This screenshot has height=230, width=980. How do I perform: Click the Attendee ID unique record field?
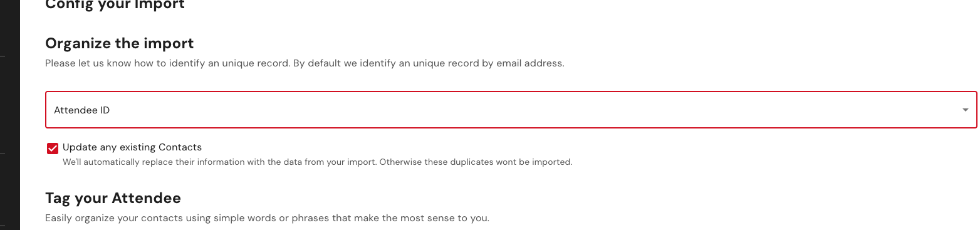511,110
